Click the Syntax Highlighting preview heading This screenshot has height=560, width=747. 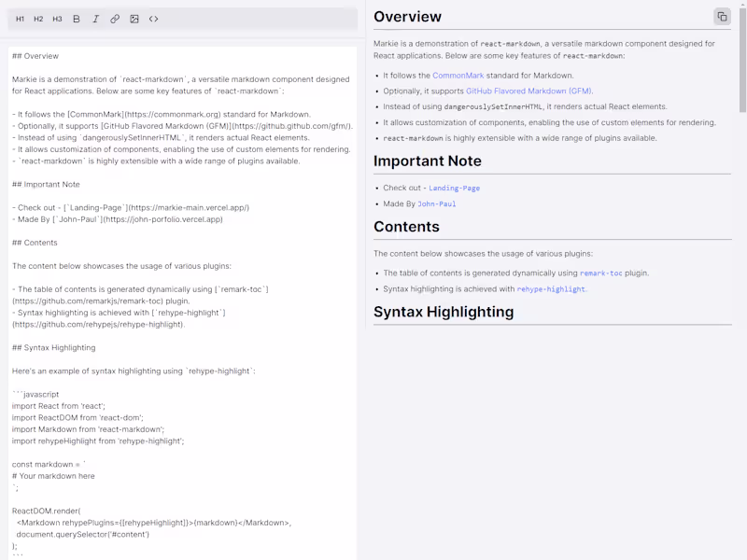(x=444, y=312)
